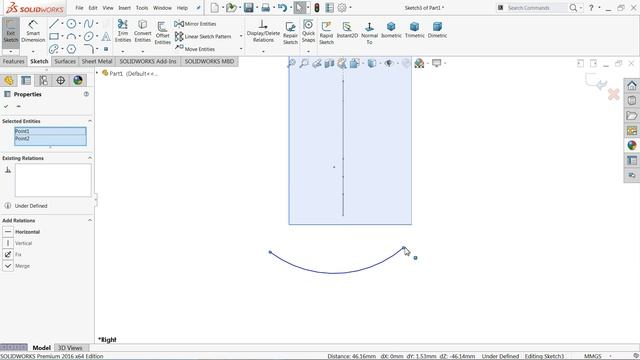
Task: Select the Ellipse sketch tool
Action: point(88,36)
